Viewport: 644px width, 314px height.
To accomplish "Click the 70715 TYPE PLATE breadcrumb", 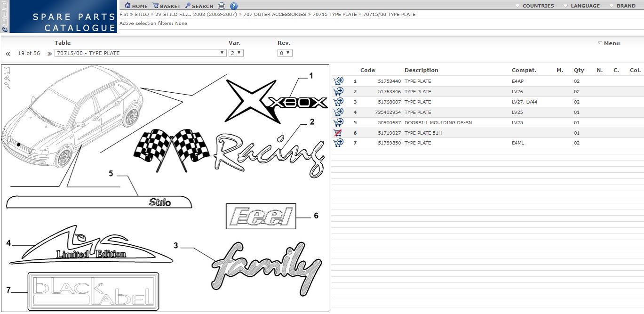I will click(335, 15).
